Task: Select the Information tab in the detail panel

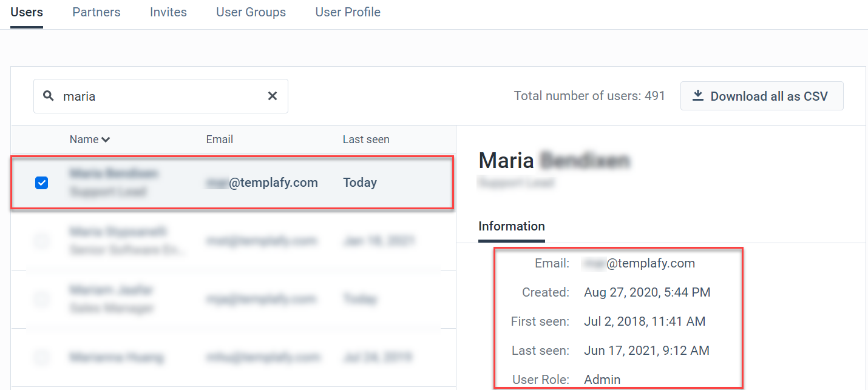Action: (x=511, y=226)
